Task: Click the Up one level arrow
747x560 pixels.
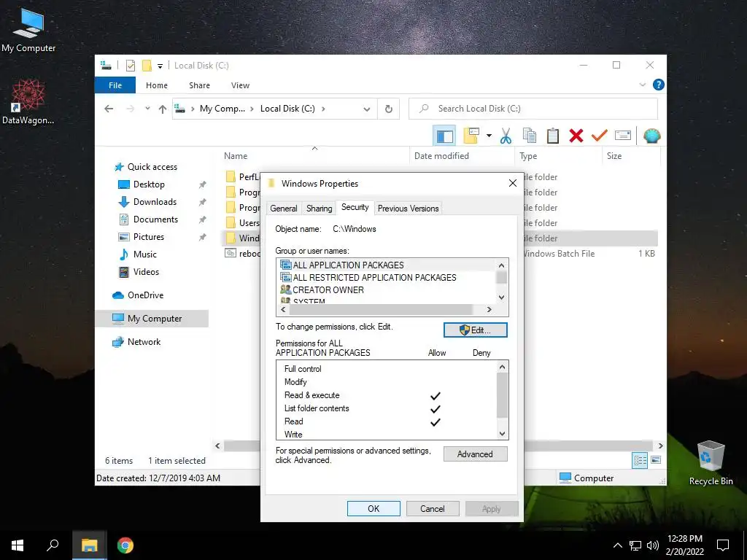Action: pos(163,109)
